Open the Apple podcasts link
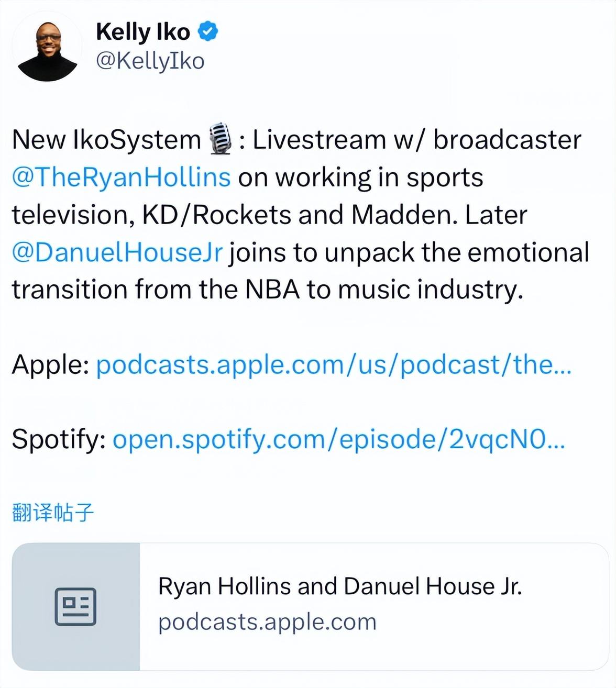616x688 pixels. [x=334, y=364]
